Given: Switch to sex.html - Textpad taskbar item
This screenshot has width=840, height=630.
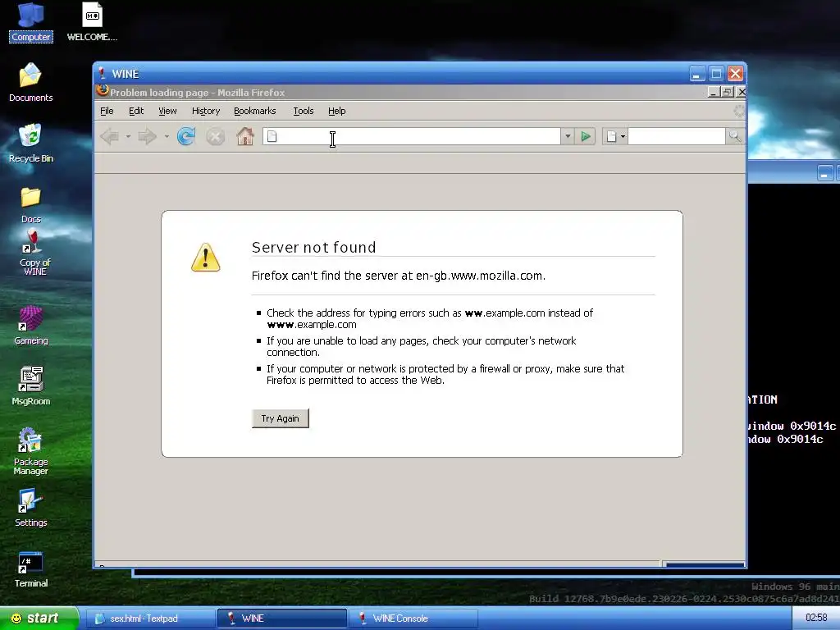Looking at the screenshot, I should (150, 619).
